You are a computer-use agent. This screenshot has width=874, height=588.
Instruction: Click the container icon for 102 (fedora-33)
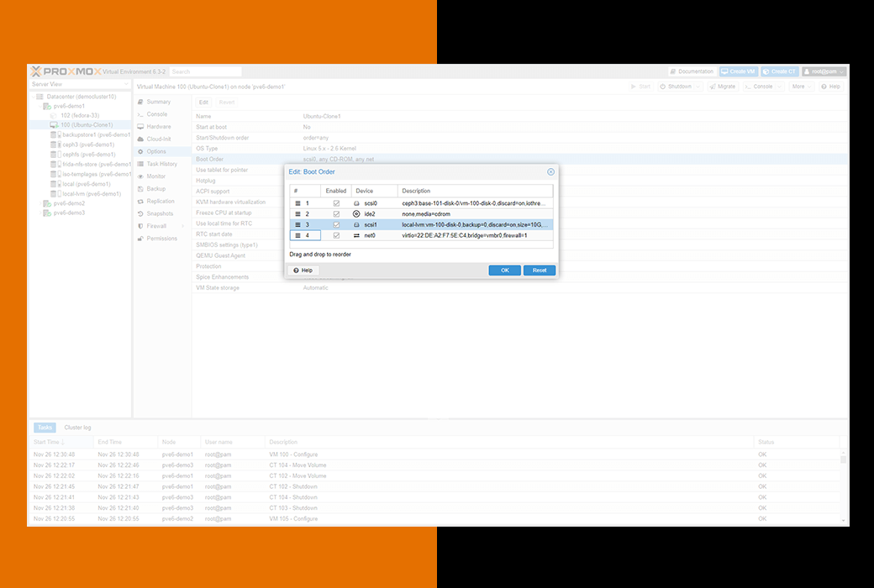pos(54,115)
